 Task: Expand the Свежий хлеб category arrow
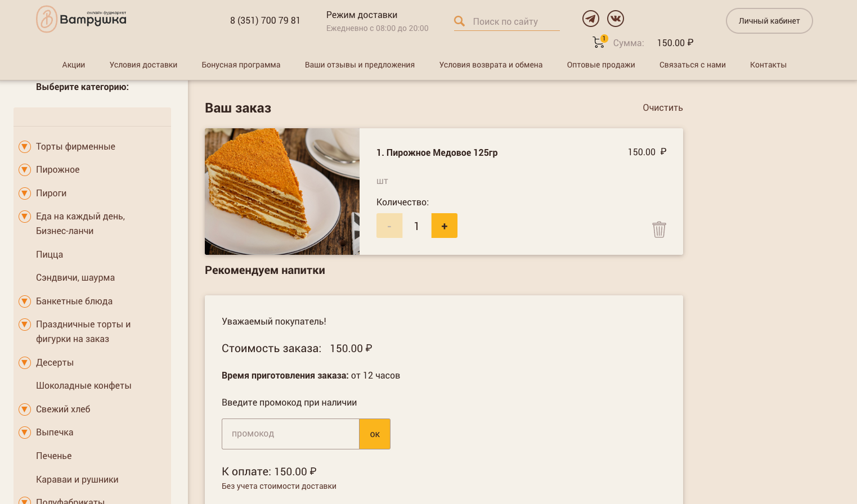click(x=25, y=409)
